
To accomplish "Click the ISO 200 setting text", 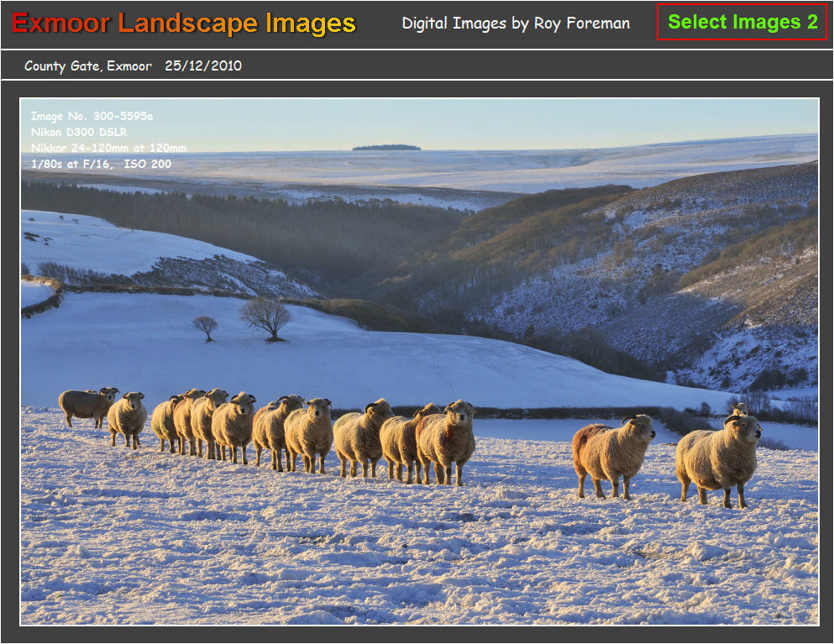I will (150, 165).
